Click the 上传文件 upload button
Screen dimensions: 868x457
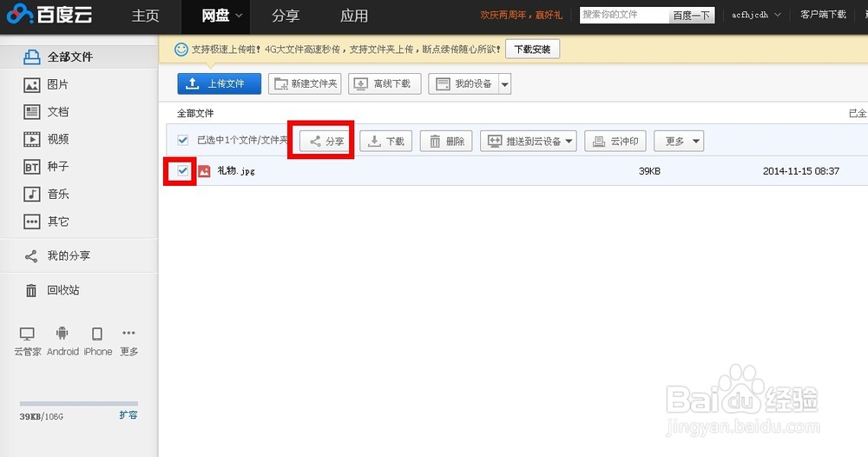coord(220,83)
